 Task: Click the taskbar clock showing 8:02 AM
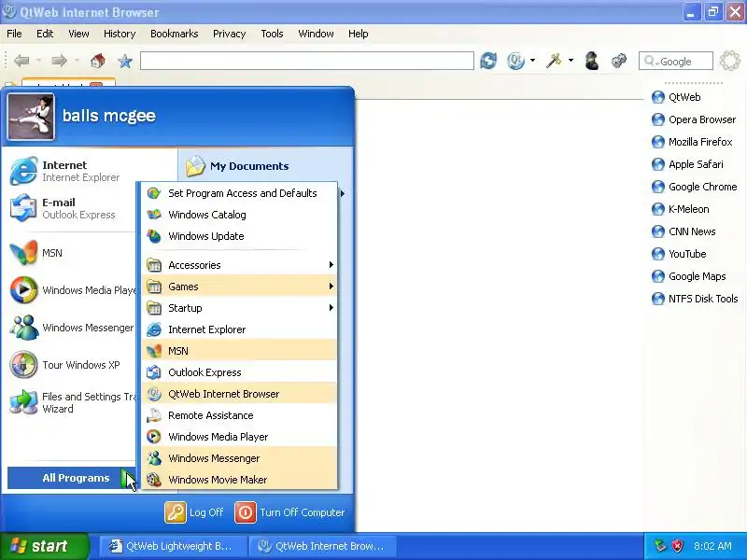click(712, 546)
